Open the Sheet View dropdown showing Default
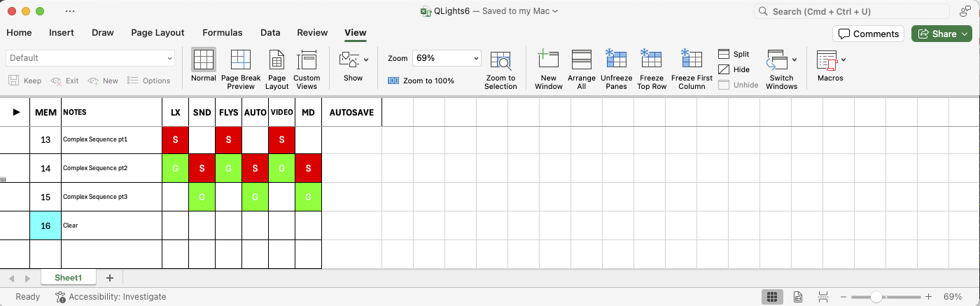This screenshot has width=980, height=306. [x=90, y=58]
